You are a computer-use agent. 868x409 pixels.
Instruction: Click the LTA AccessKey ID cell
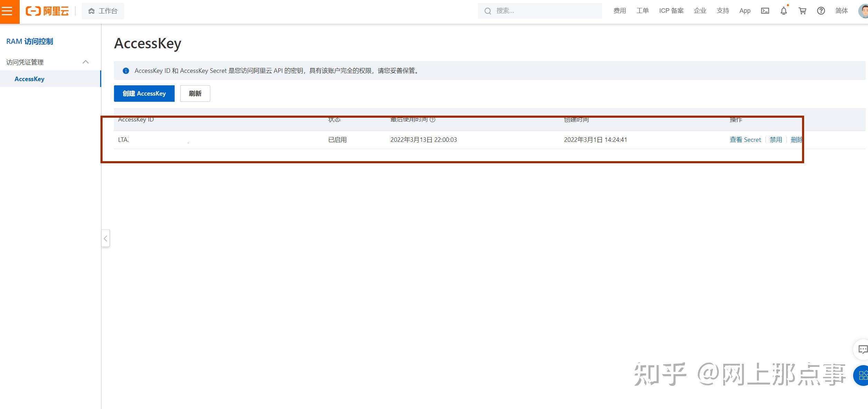click(x=123, y=140)
